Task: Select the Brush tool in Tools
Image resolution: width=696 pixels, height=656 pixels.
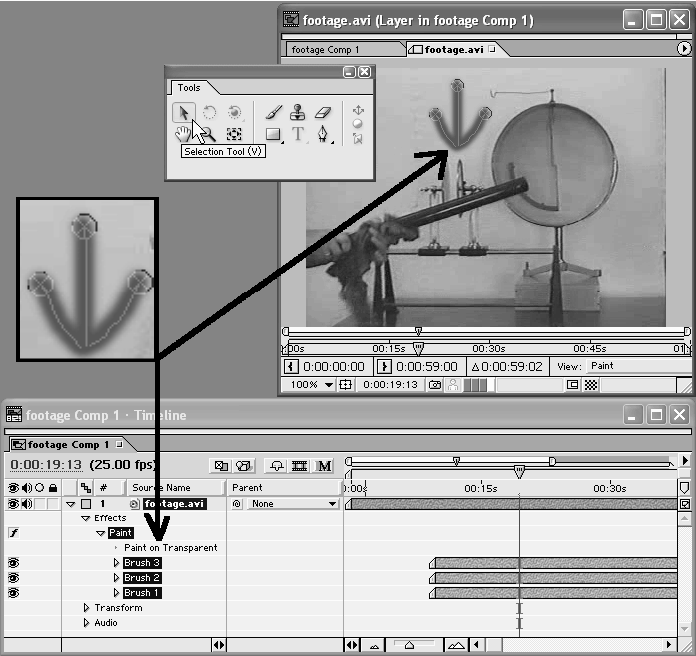Action: [274, 113]
